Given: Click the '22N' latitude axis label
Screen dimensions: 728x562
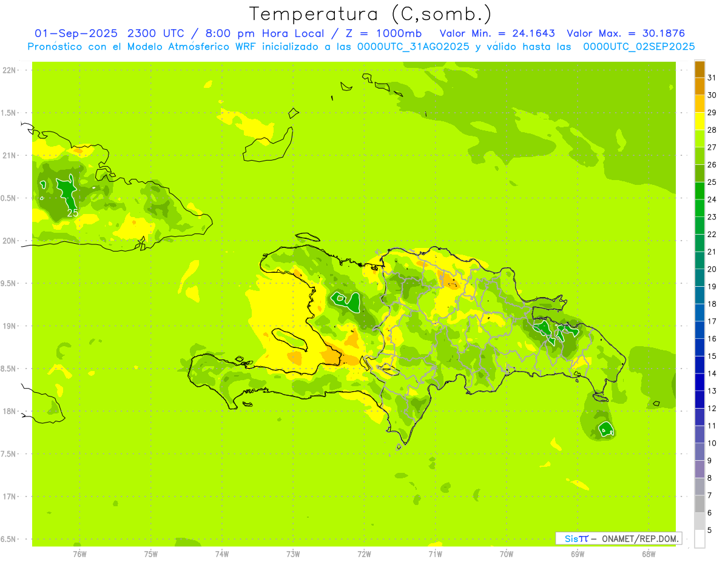Looking at the screenshot, I should pyautogui.click(x=10, y=70).
